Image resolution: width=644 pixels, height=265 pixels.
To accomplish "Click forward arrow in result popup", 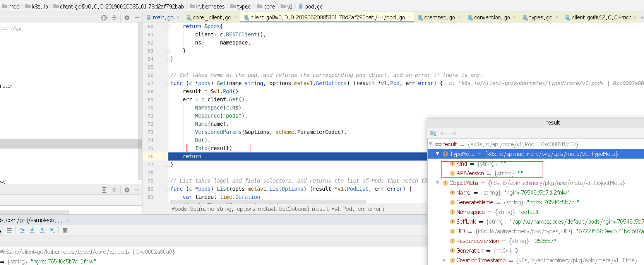I will tap(453, 133).
